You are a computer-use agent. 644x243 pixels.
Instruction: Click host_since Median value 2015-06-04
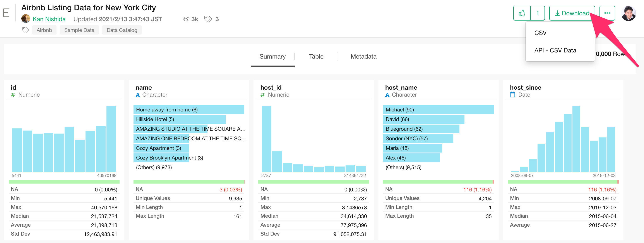point(603,216)
